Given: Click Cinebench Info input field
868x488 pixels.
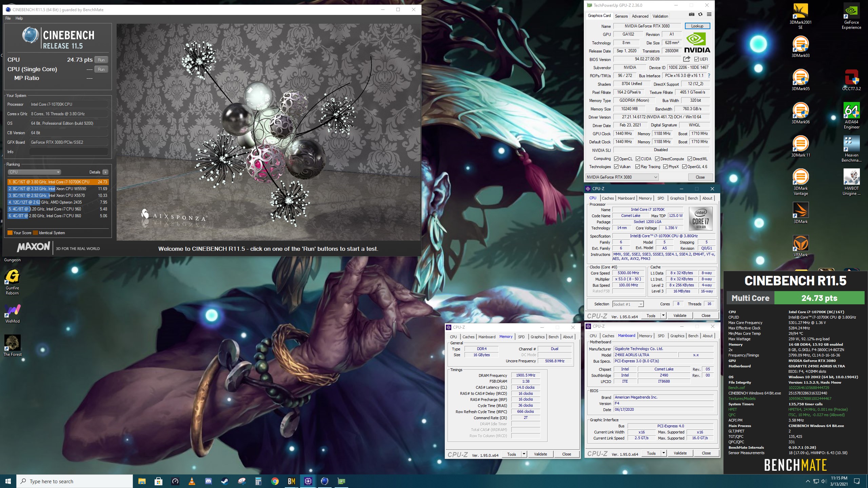Looking at the screenshot, I should point(68,152).
